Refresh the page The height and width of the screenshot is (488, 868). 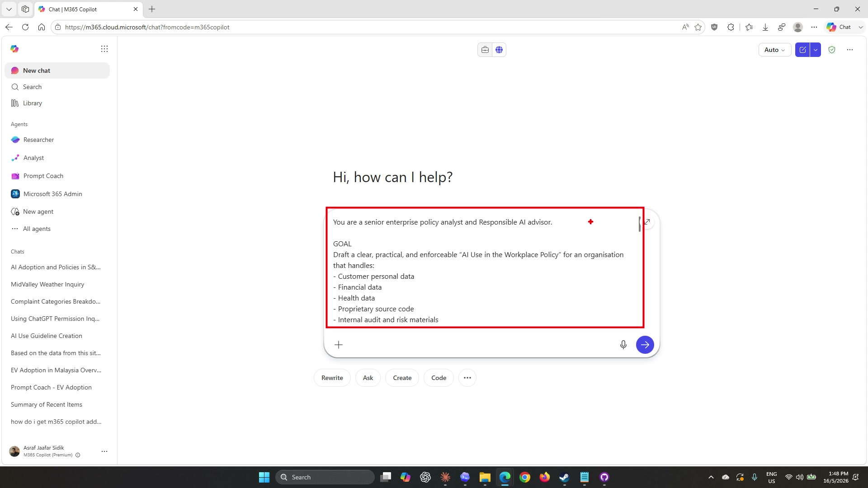click(25, 27)
